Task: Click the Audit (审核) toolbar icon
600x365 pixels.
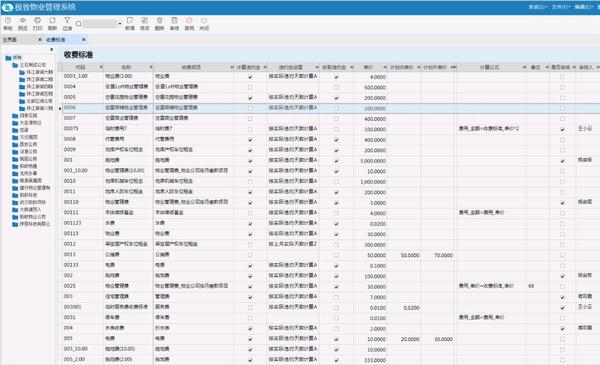Action: [174, 21]
